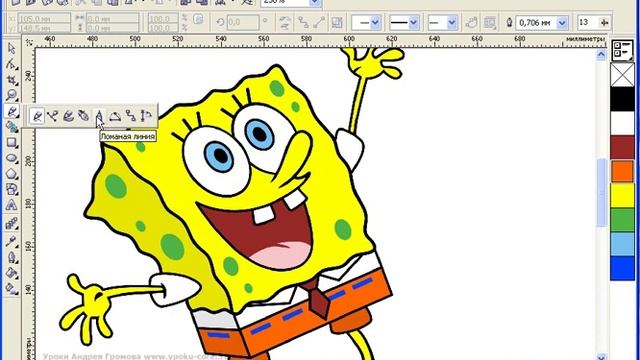Choose Bezier tool in curve flyout
640x360 pixels.
(53, 116)
